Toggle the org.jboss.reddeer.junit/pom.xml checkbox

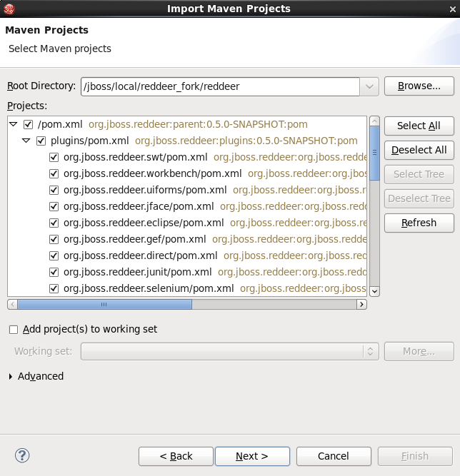point(54,272)
